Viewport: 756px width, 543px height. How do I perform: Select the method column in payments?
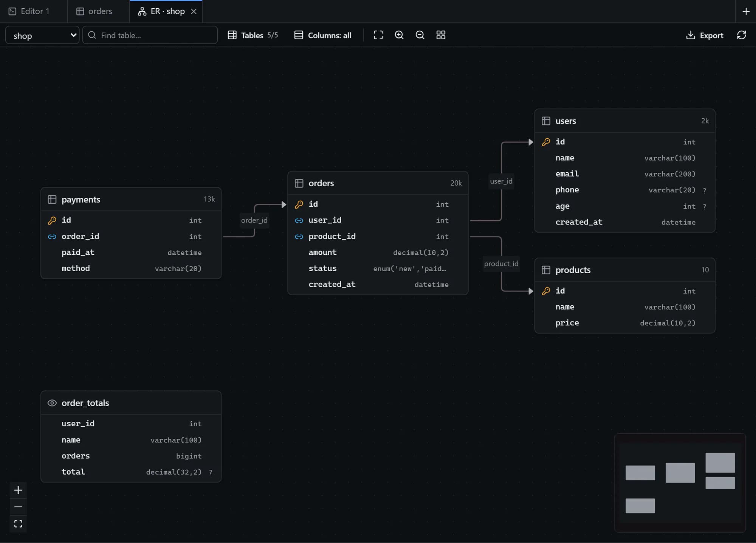[x=131, y=269]
